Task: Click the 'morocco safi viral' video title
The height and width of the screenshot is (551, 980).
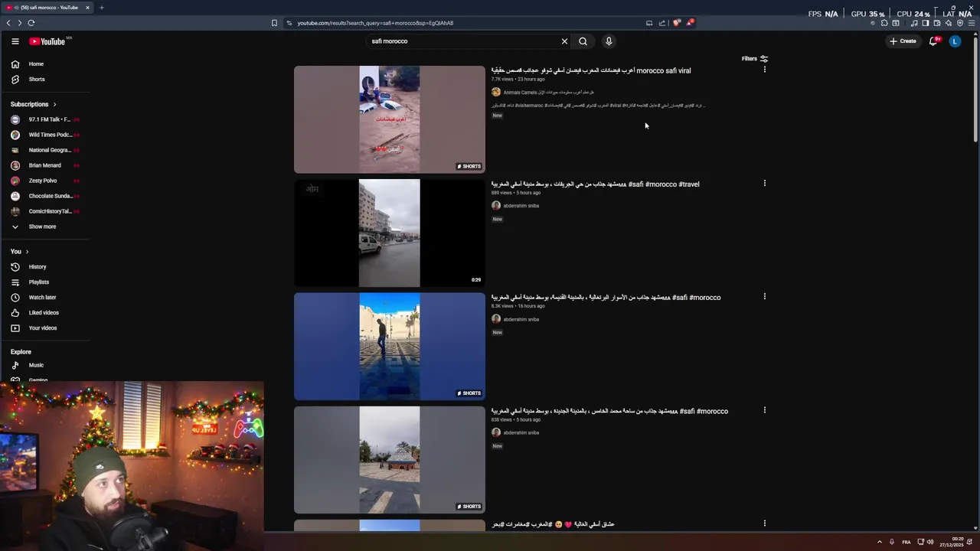Action: tap(591, 70)
